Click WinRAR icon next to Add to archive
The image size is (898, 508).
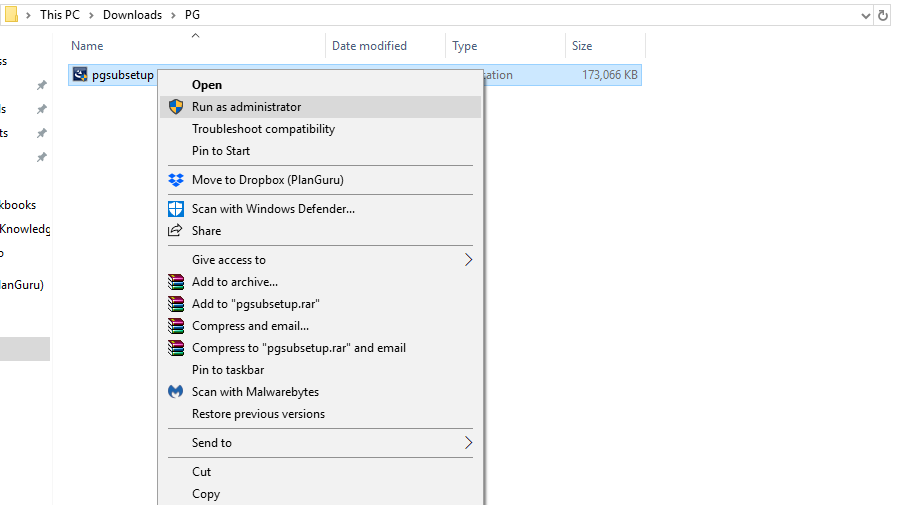(176, 282)
